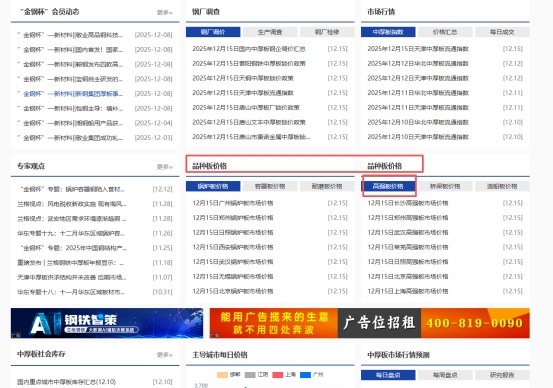Switch to the 桥梁板价格 tab

(x=445, y=186)
